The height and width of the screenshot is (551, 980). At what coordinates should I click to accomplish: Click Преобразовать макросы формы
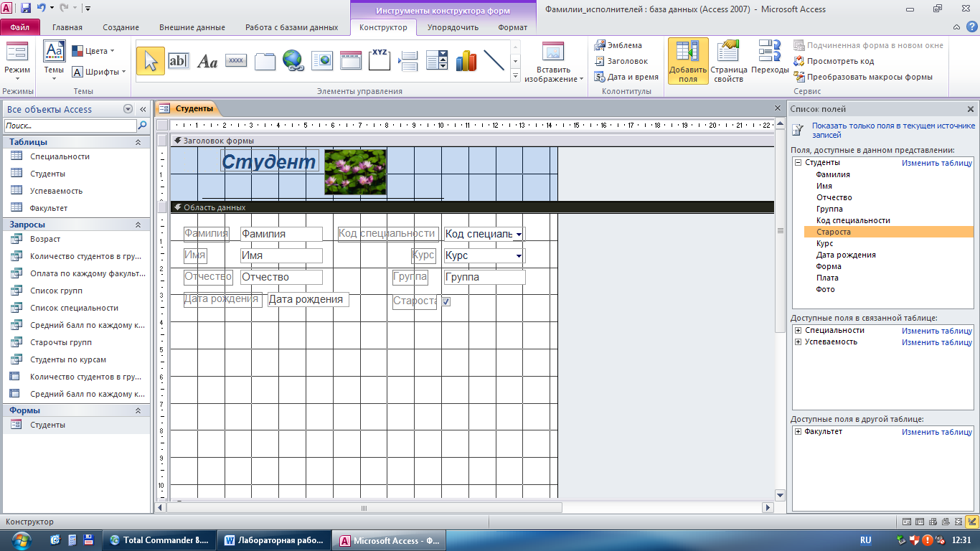[x=863, y=77]
